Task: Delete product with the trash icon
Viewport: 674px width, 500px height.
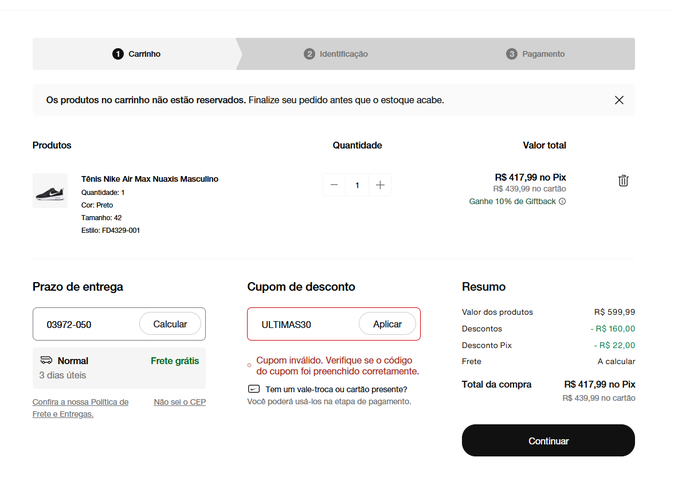Action: coord(623,181)
